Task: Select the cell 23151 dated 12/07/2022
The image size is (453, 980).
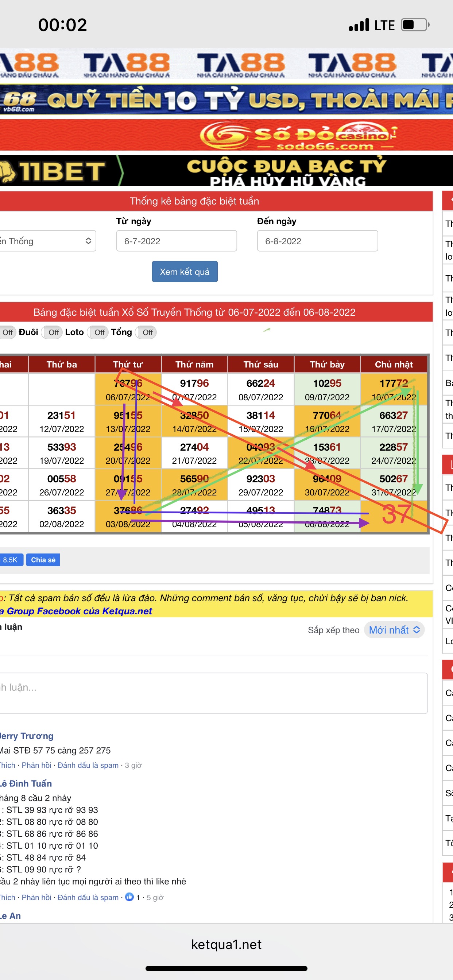Action: (62, 421)
